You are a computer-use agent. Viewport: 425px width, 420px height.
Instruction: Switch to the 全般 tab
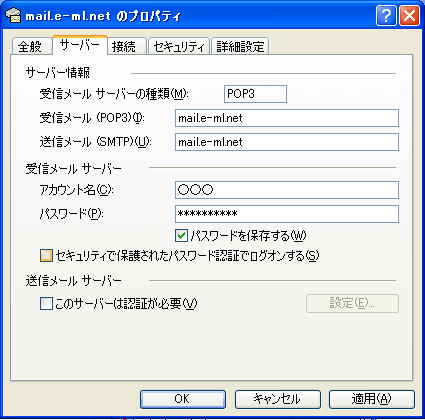coord(32,46)
